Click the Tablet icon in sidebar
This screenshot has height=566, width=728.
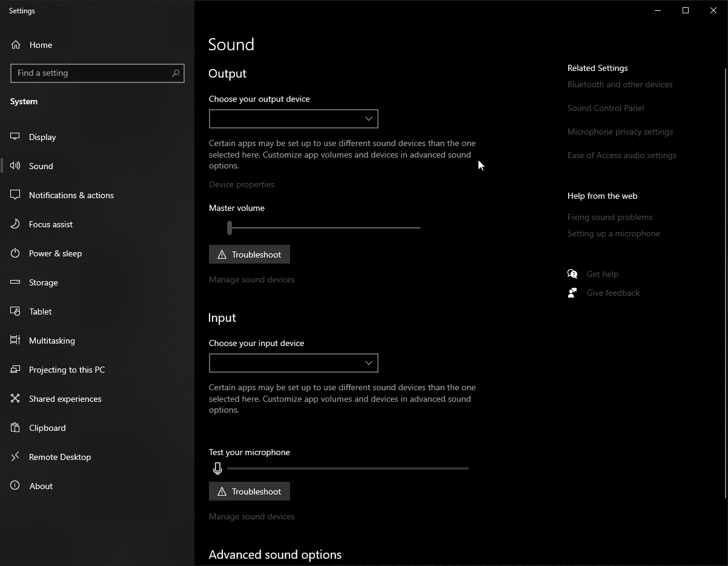tap(15, 311)
